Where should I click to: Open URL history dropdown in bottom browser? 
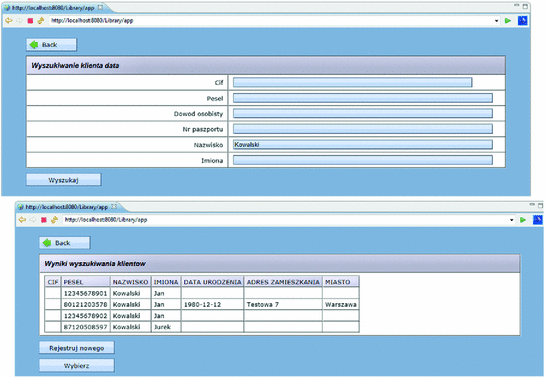click(511, 220)
